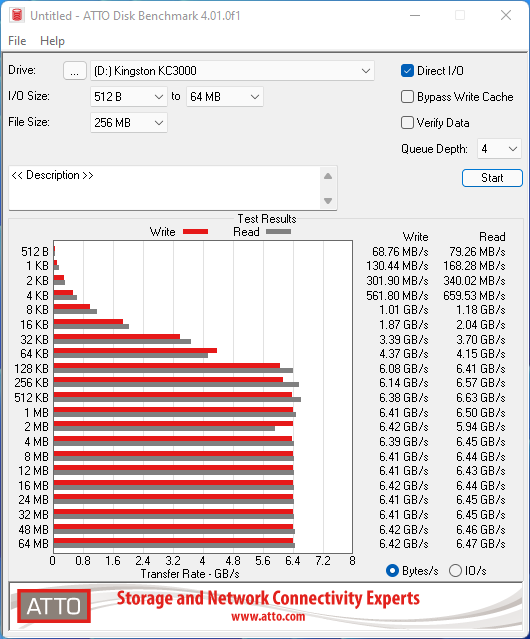Image resolution: width=530 pixels, height=639 pixels.
Task: Click the read value 4.15 GB/s
Action: pos(481,354)
